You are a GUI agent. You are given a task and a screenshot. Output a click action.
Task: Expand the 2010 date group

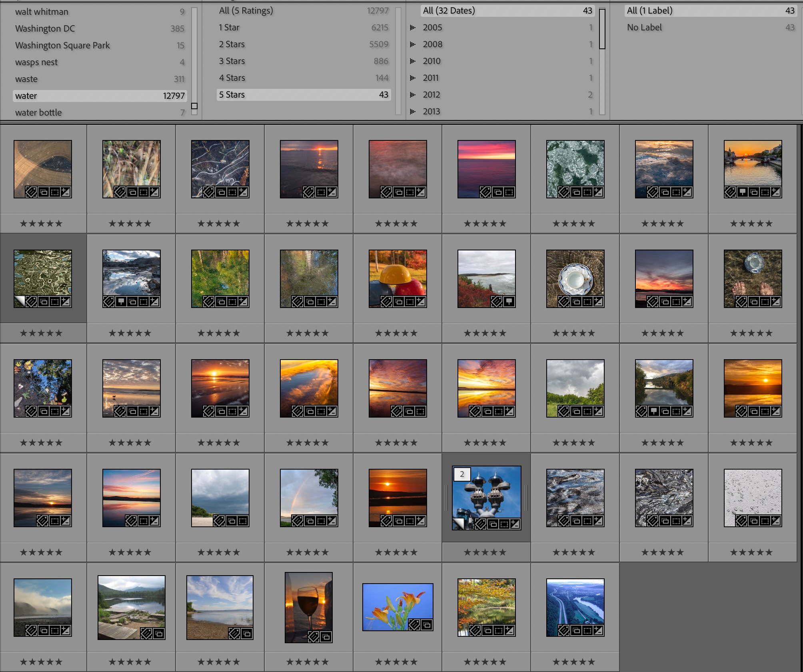click(412, 61)
